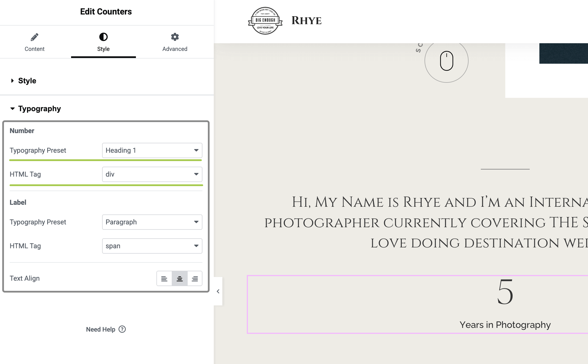This screenshot has width=588, height=364.
Task: Select the counter number 5 in preview
Action: [505, 292]
